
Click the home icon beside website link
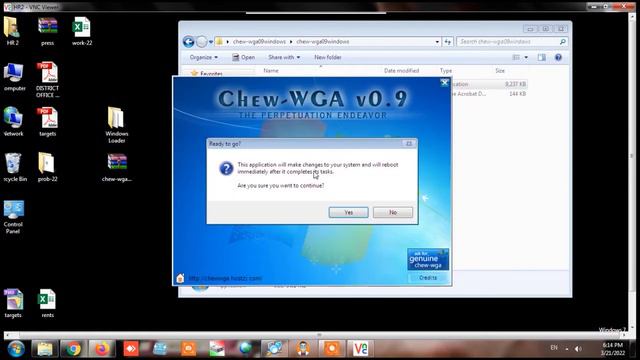[x=180, y=278]
